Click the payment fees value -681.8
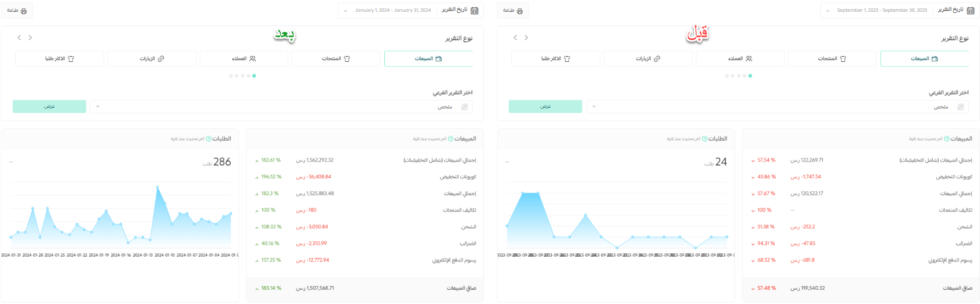 click(x=802, y=260)
